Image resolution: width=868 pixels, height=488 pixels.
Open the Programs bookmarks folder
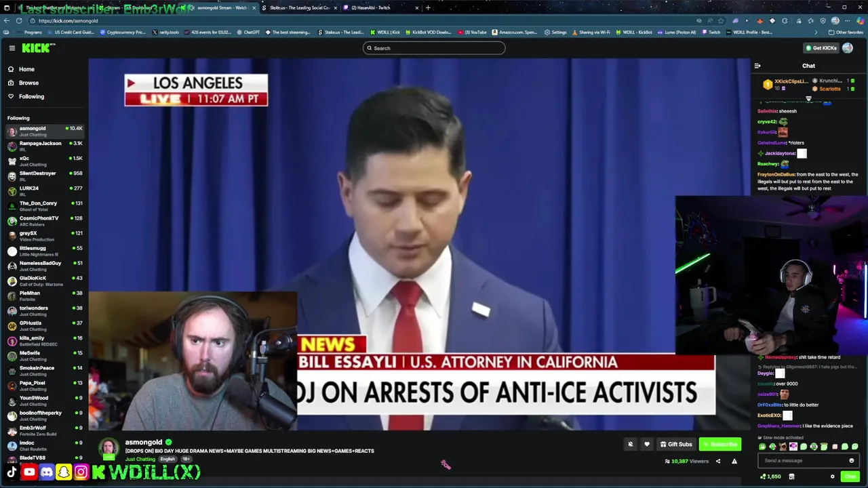click(x=30, y=32)
